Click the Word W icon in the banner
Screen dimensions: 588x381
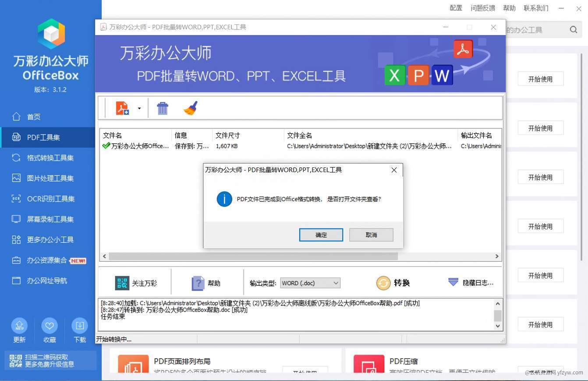[442, 75]
